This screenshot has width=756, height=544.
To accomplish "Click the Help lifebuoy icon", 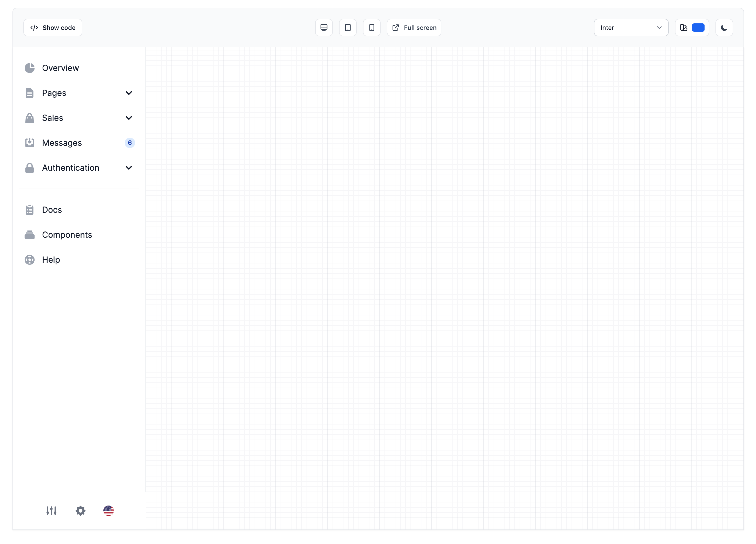I will pos(30,260).
